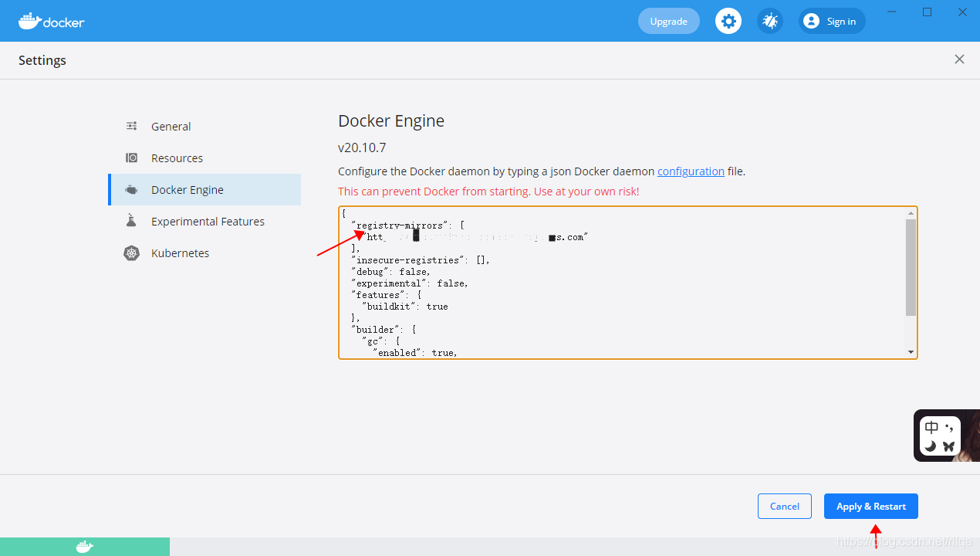Screen dimensions: 980x556
Task: Click the Troubleshoot bug icon
Action: click(769, 21)
